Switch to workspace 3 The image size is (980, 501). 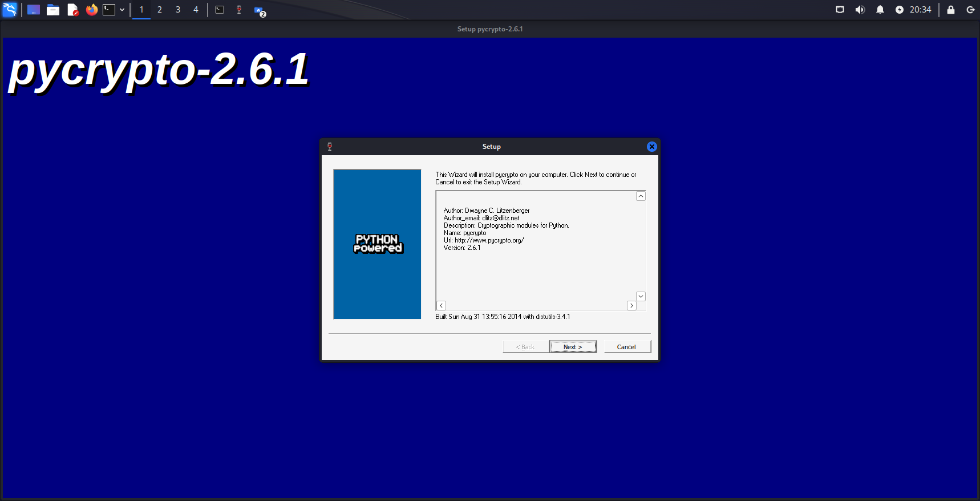point(178,10)
